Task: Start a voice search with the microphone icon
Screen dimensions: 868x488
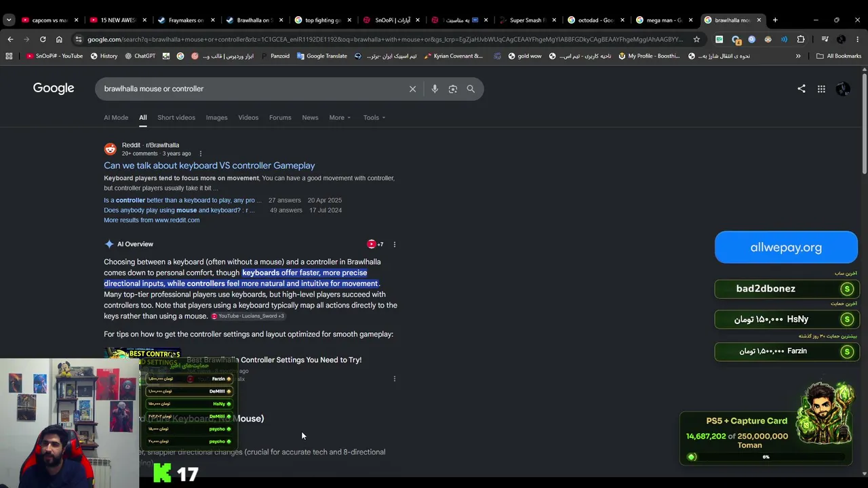Action: pos(435,89)
